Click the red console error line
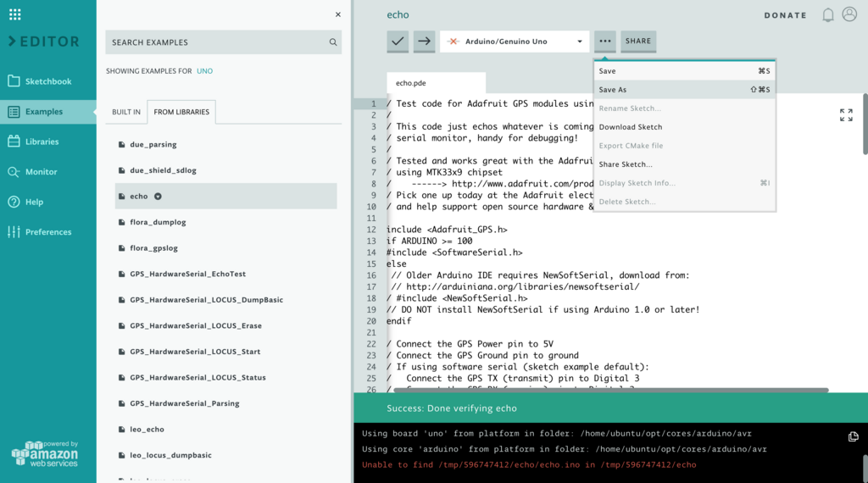Viewport: 868px width, 483px height. (x=529, y=464)
